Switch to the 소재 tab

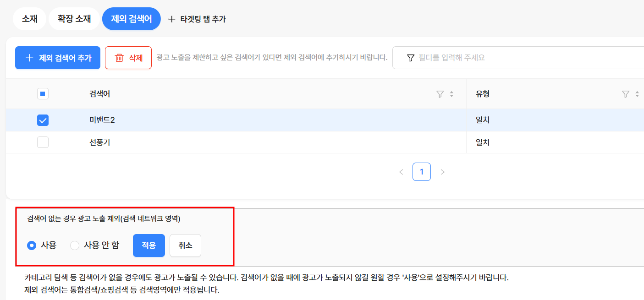(x=30, y=19)
